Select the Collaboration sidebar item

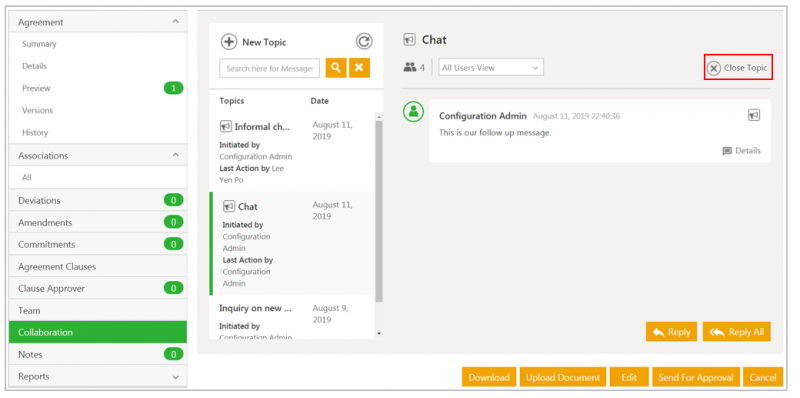97,332
